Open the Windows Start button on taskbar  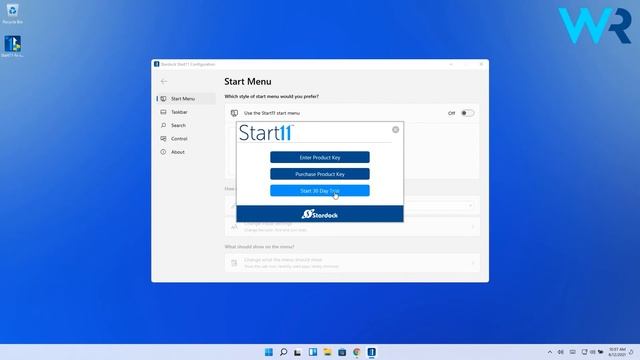click(x=269, y=352)
